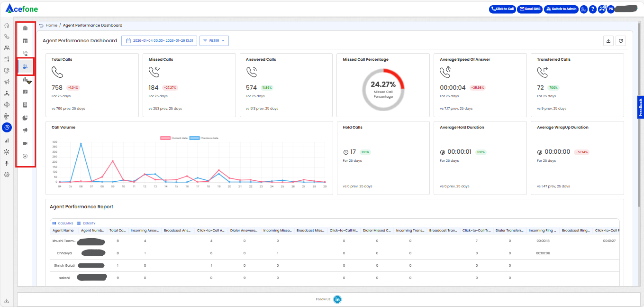Select the megaphone icon in inner sidebar

(25, 130)
